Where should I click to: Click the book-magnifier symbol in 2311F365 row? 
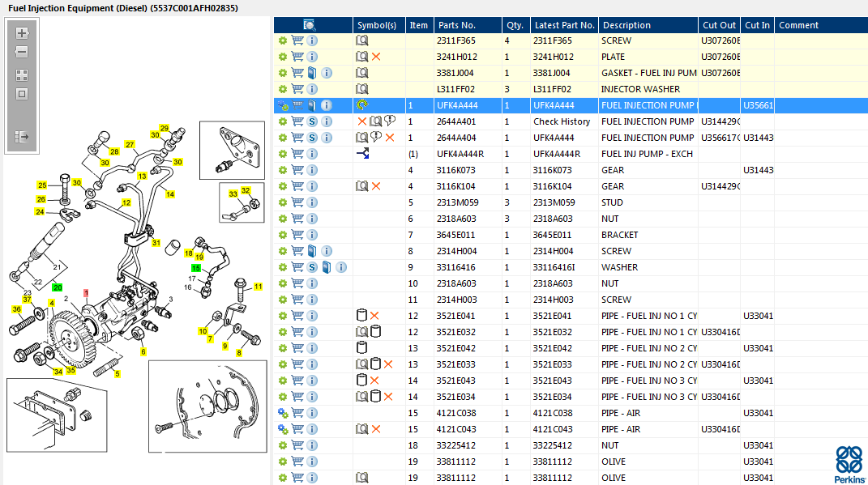[362, 40]
